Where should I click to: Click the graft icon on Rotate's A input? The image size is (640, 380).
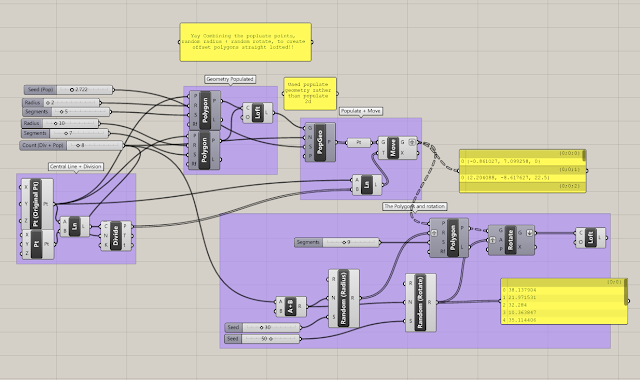coord(493,240)
